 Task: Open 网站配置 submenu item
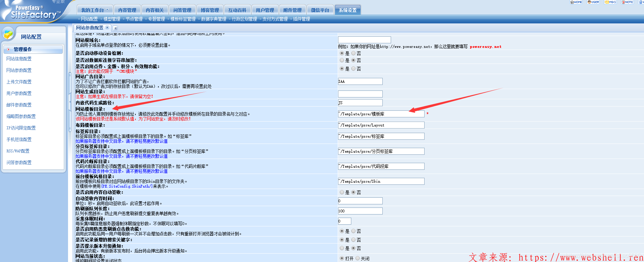point(89,19)
